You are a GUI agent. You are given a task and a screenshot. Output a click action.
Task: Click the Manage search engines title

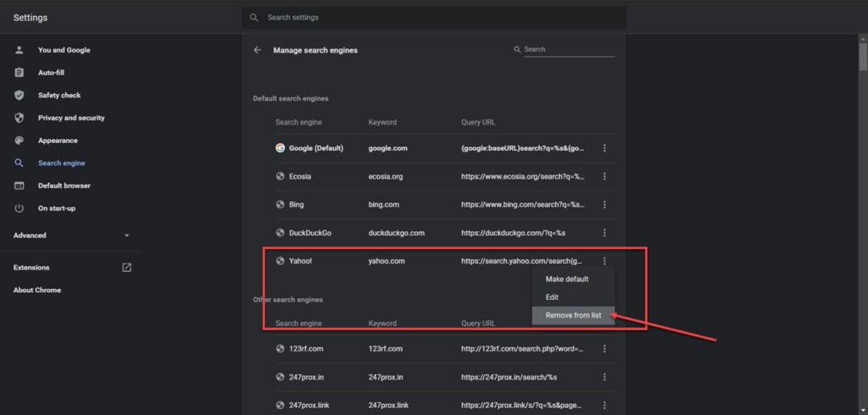(315, 50)
